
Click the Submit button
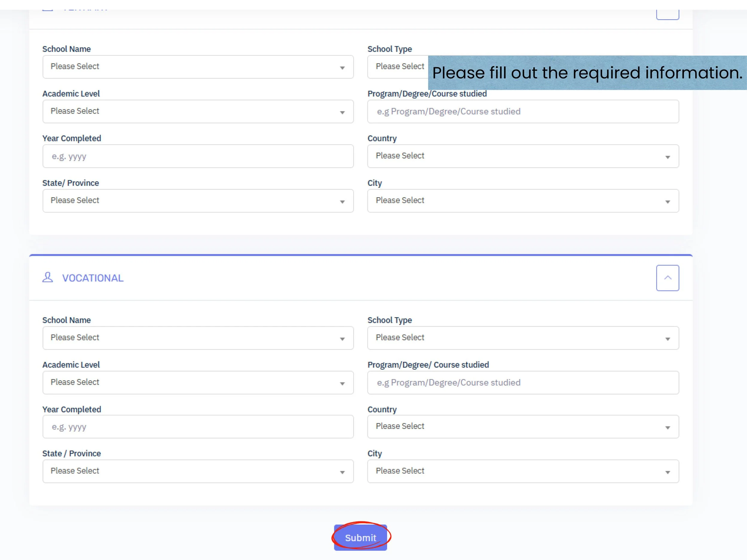pyautogui.click(x=360, y=537)
